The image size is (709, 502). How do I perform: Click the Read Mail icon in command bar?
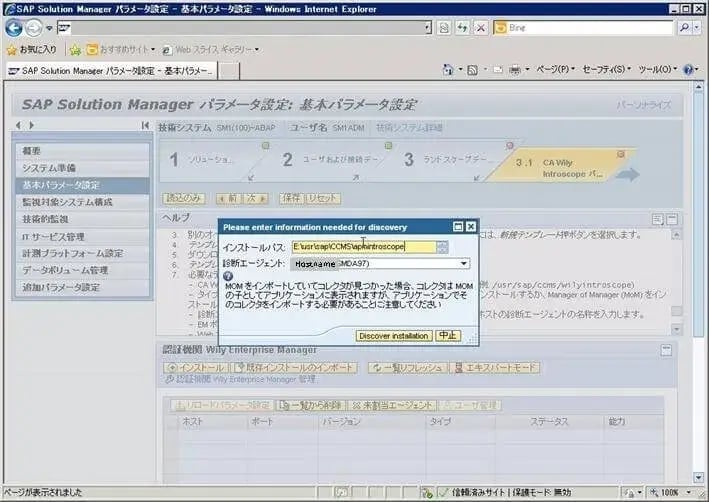tap(497, 70)
